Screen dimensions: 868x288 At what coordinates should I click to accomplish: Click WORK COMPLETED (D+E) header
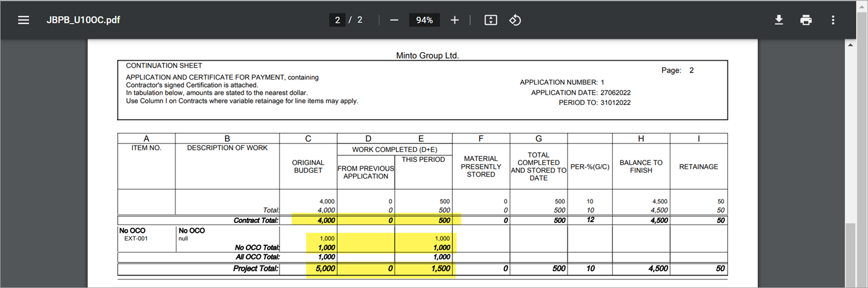(x=395, y=149)
